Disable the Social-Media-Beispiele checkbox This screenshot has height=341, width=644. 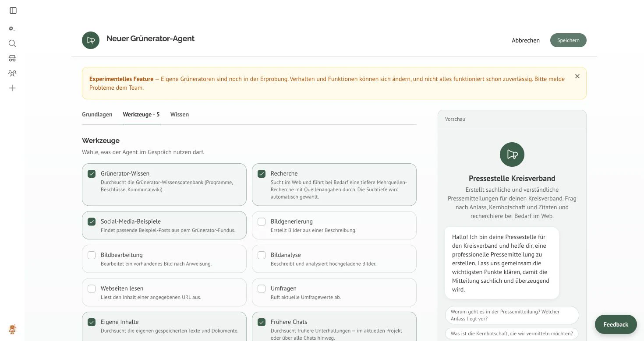point(92,221)
